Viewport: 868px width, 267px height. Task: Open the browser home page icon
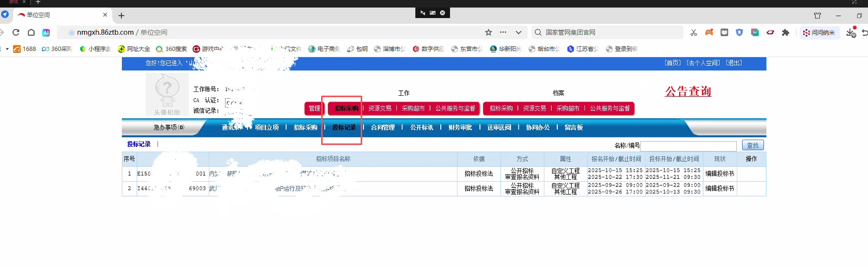coord(31,32)
